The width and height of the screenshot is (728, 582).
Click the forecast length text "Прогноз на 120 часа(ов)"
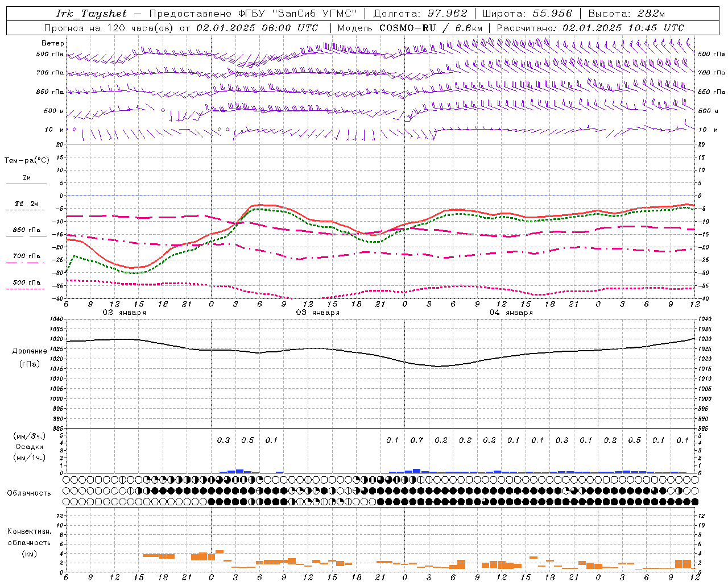click(x=109, y=28)
